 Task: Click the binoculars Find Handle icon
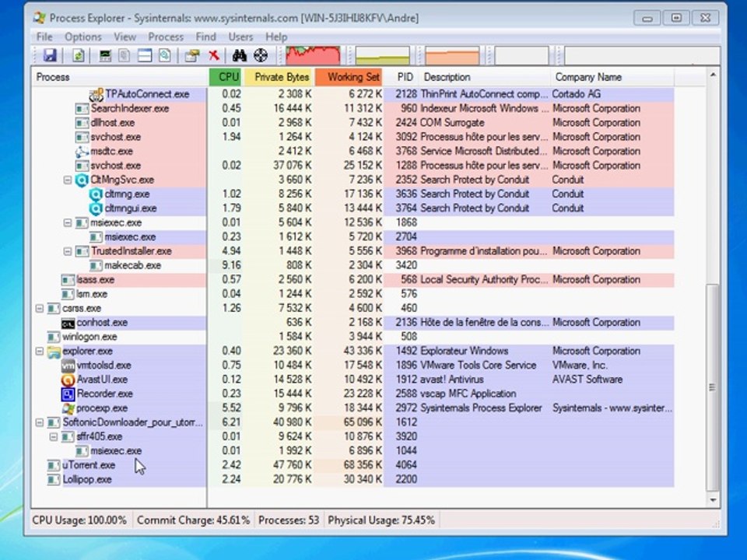tap(239, 55)
